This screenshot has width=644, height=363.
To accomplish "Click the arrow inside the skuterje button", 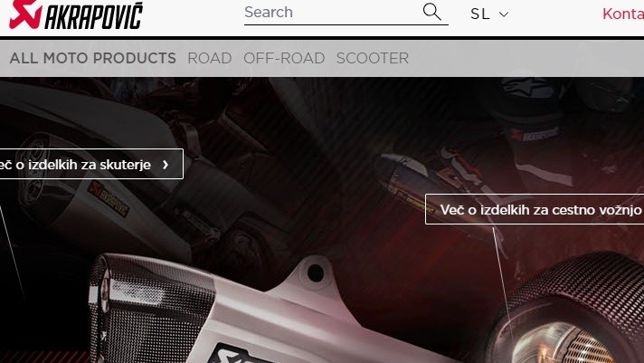I will (x=166, y=165).
